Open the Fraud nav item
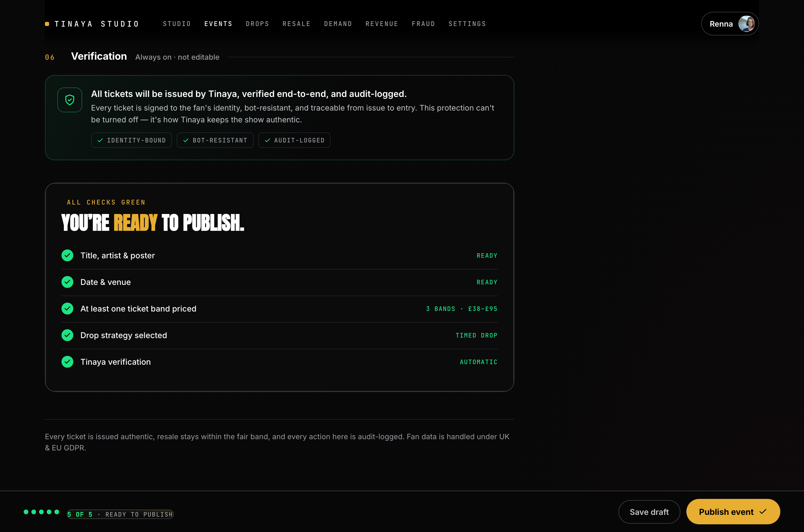This screenshot has height=532, width=804. 423,24
